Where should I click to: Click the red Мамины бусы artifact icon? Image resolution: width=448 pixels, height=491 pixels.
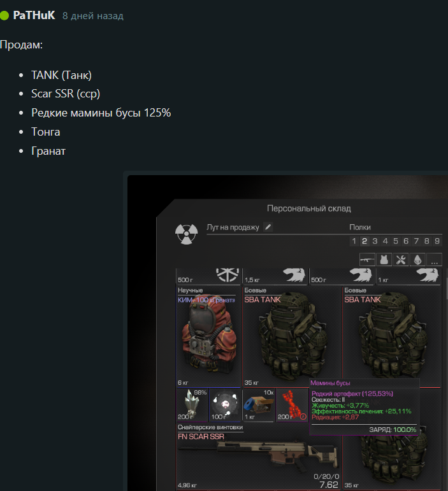[292, 405]
